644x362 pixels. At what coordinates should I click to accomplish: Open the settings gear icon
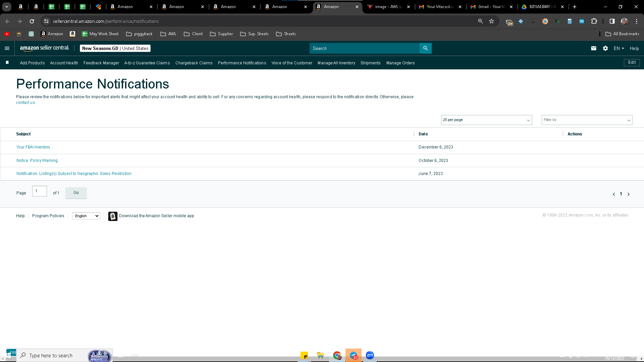click(605, 48)
